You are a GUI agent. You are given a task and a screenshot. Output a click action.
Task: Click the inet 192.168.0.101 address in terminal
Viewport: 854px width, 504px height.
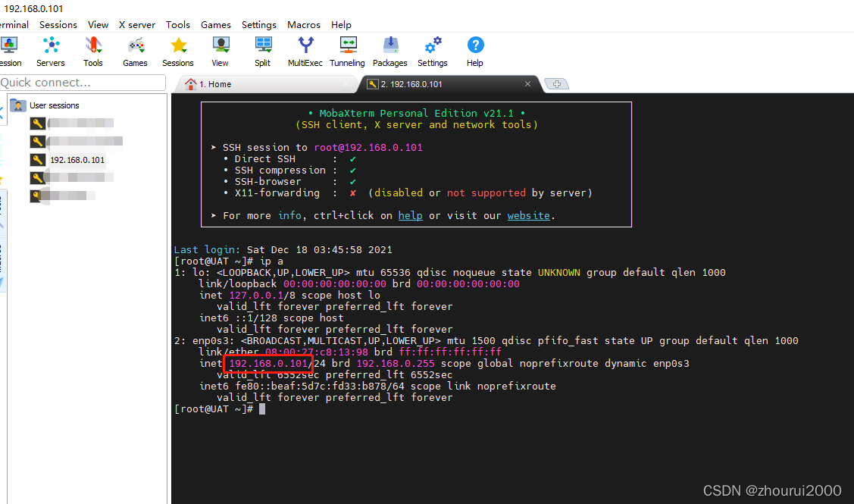pos(268,364)
